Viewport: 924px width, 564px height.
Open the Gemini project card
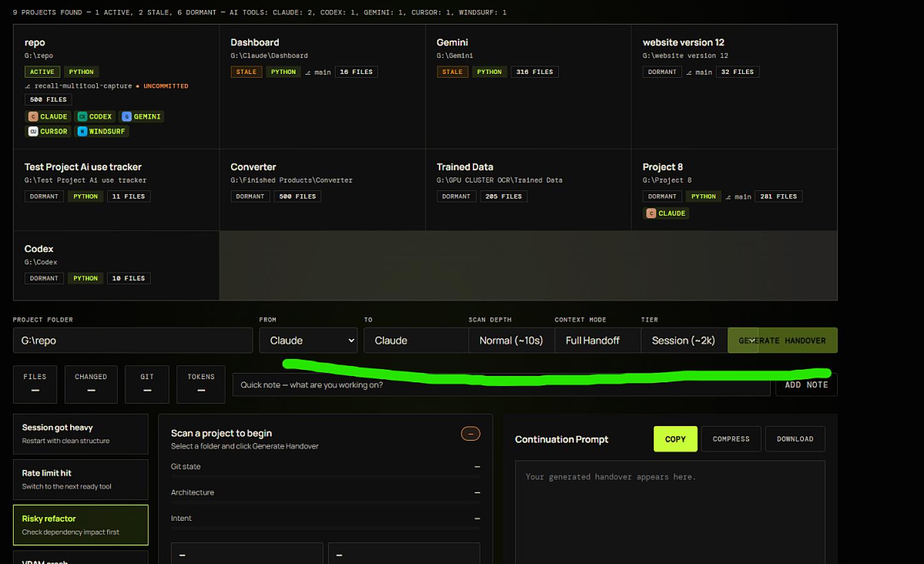[528, 86]
